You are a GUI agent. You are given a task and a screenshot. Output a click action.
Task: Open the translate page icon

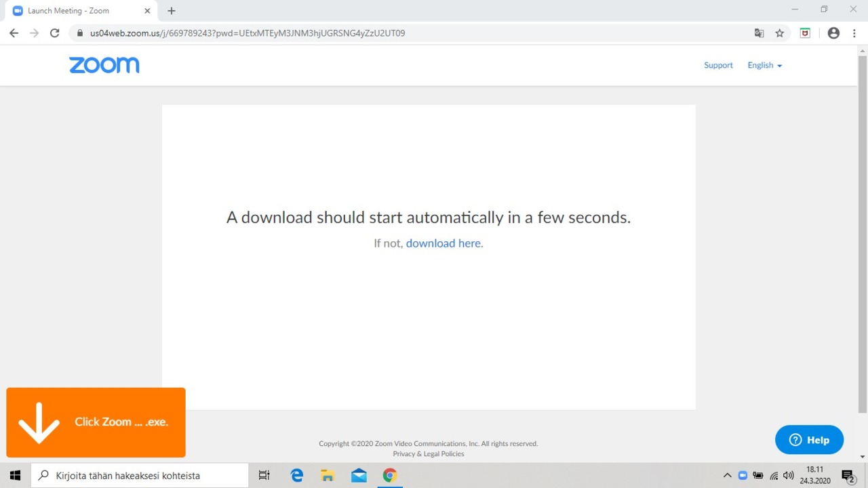point(759,33)
